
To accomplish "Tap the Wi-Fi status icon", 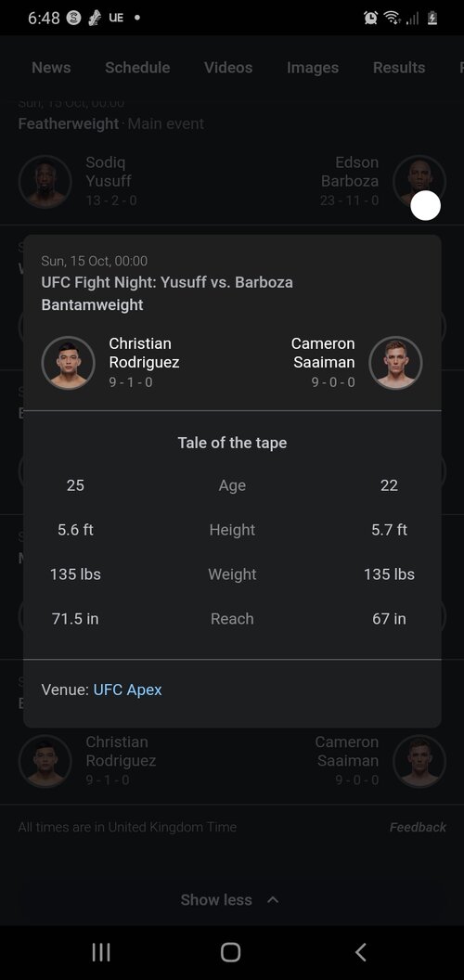I will click(393, 19).
